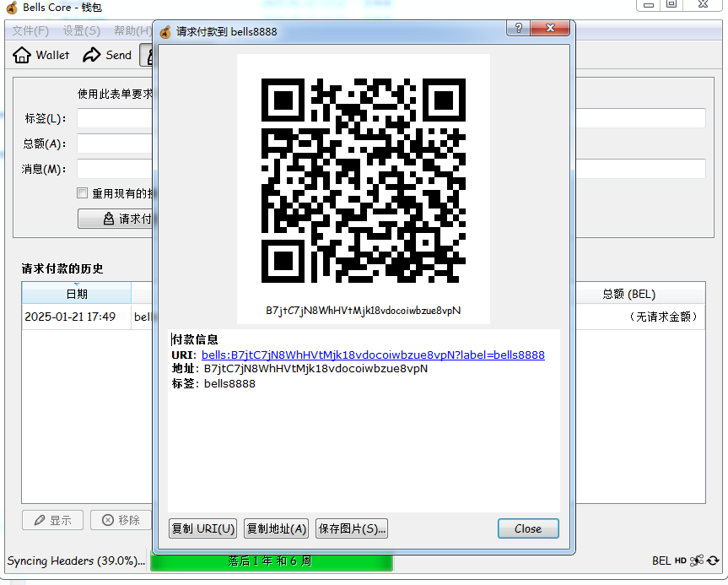Click the blockchain sync spinner icon

coord(713,561)
